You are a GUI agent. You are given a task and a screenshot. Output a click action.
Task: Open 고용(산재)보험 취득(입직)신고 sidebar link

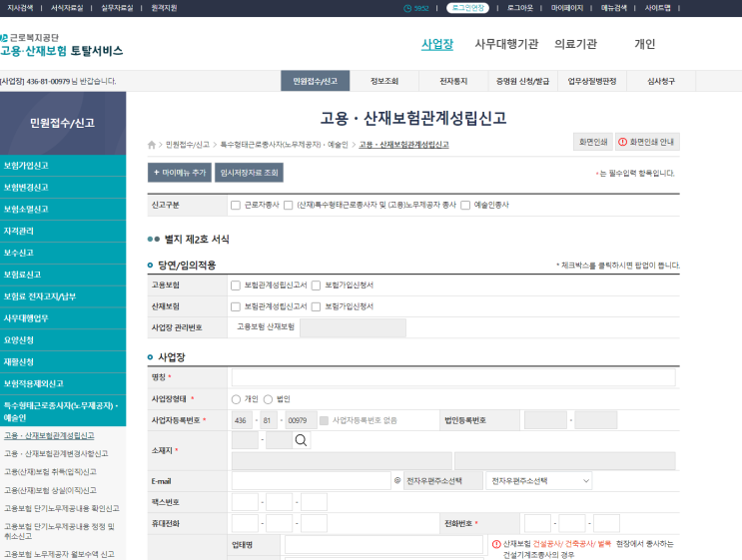pyautogui.click(x=50, y=471)
